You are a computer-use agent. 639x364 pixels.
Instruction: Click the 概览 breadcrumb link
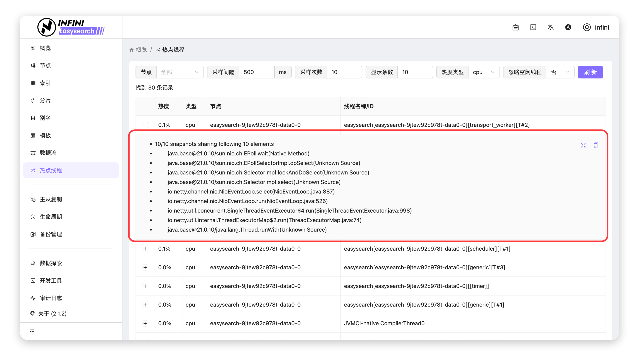[x=141, y=50]
